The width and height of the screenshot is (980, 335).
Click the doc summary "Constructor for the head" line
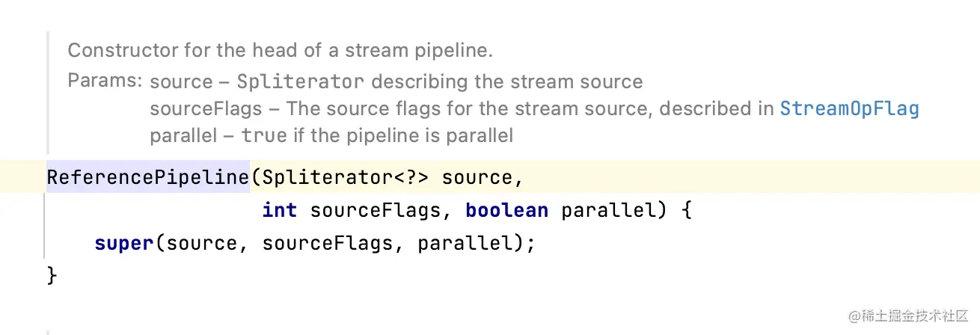281,51
